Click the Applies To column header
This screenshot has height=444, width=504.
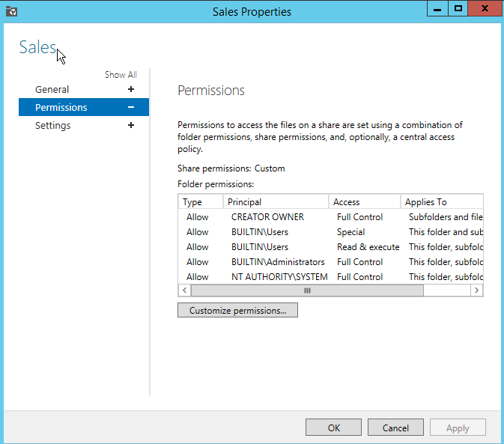[440, 202]
